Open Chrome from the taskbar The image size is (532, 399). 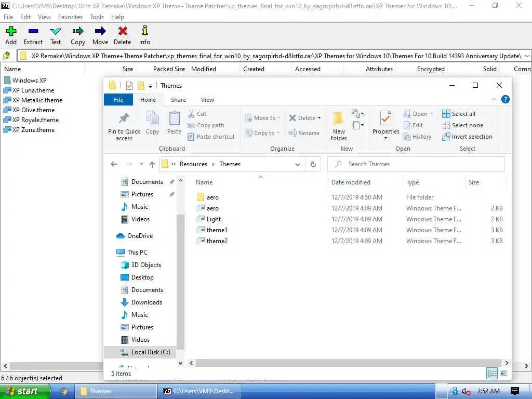[63, 391]
